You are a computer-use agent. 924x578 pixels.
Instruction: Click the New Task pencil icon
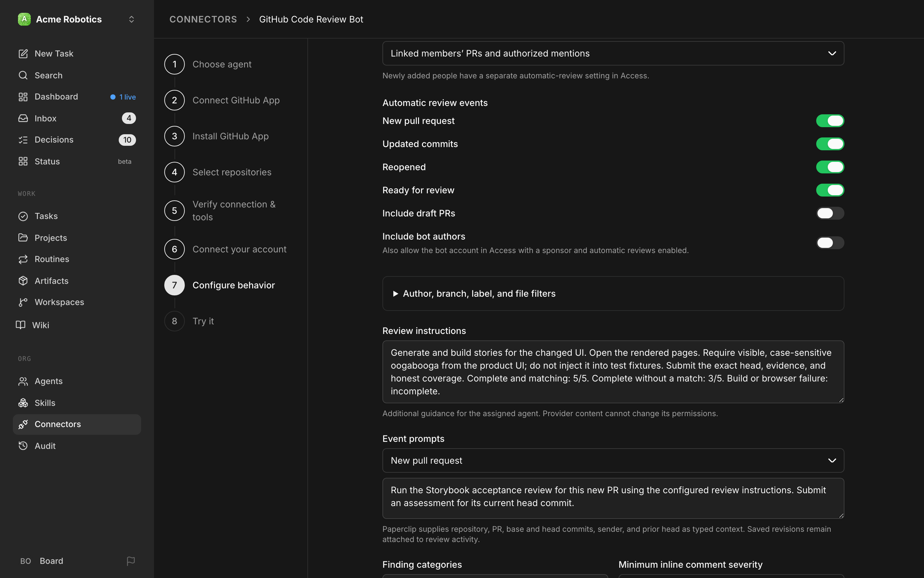tap(23, 54)
